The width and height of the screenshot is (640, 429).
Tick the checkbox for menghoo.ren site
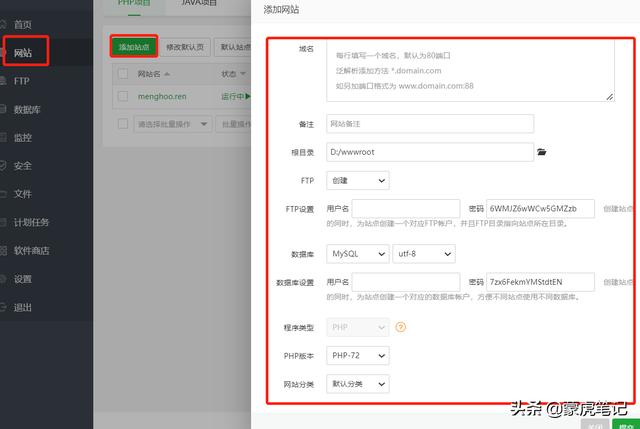123,97
